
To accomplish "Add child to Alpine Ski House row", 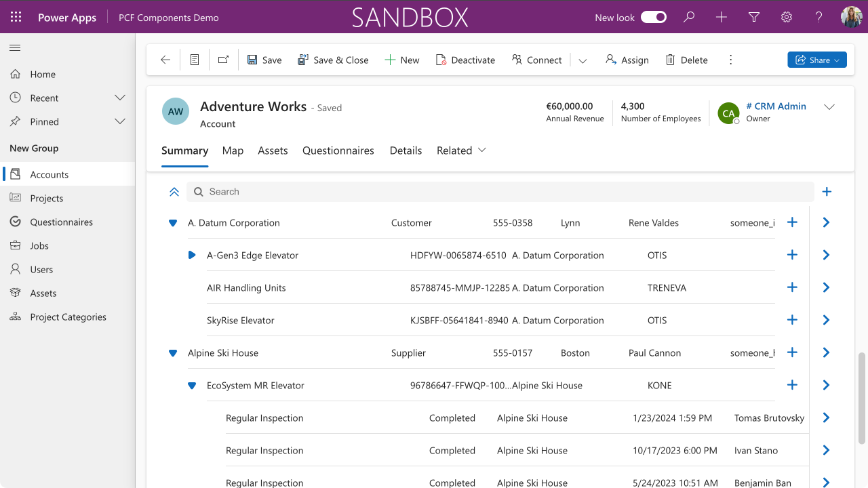I will click(792, 352).
